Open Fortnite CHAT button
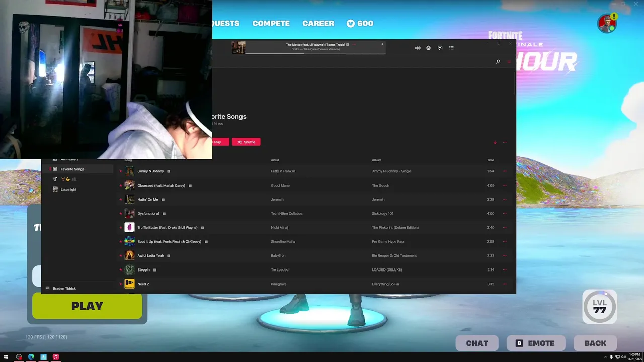644x362 pixels. [477, 343]
